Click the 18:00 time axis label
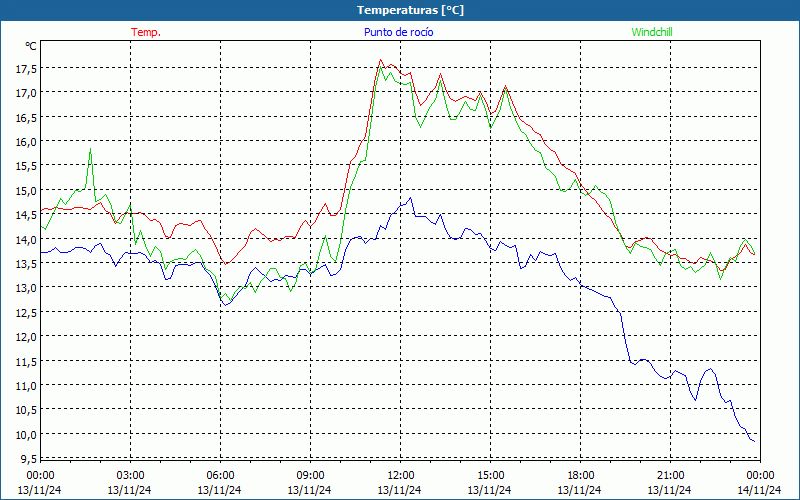 click(581, 475)
